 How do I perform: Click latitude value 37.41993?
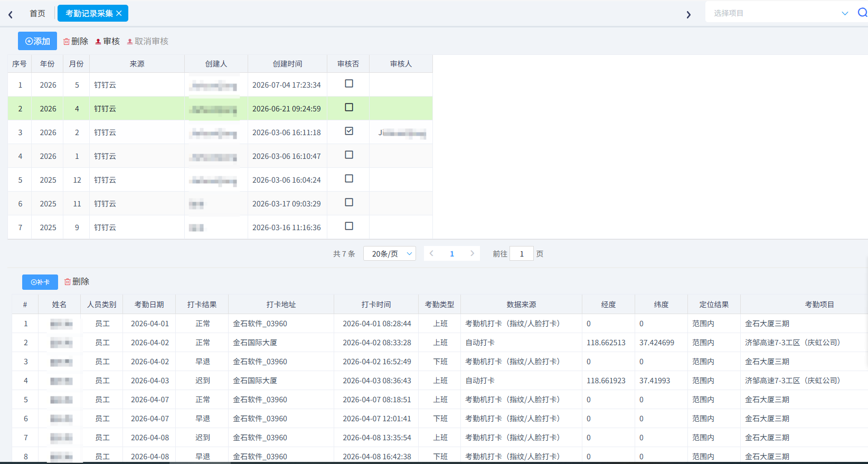(x=655, y=381)
